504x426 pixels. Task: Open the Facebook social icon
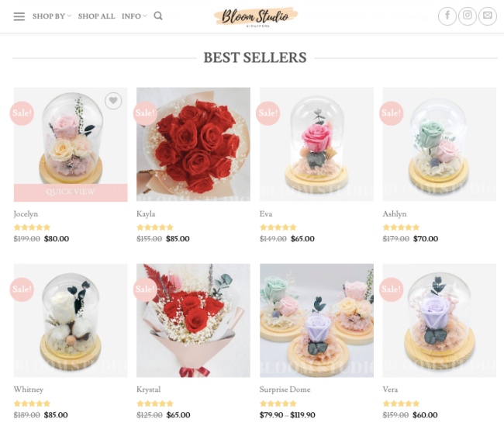point(447,16)
